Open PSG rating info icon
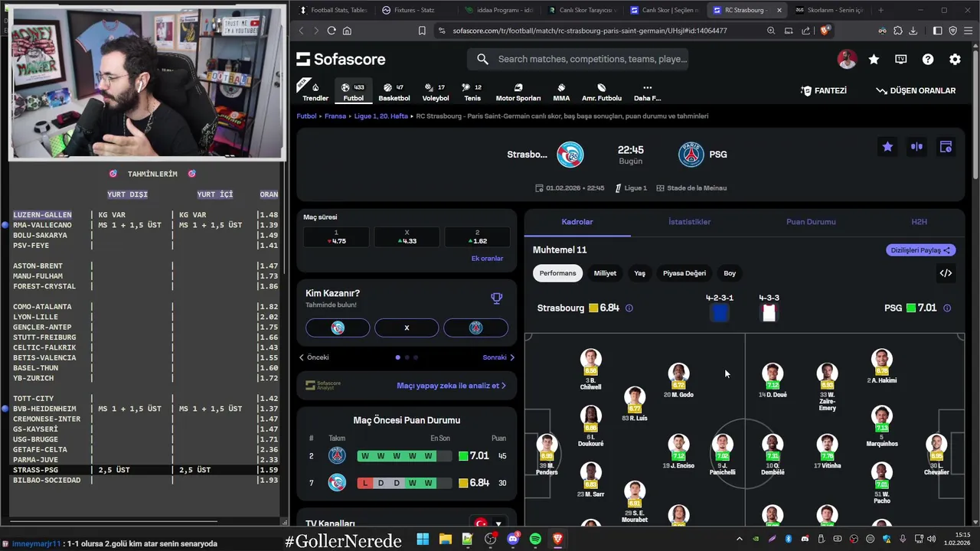The image size is (980, 551). click(x=947, y=308)
